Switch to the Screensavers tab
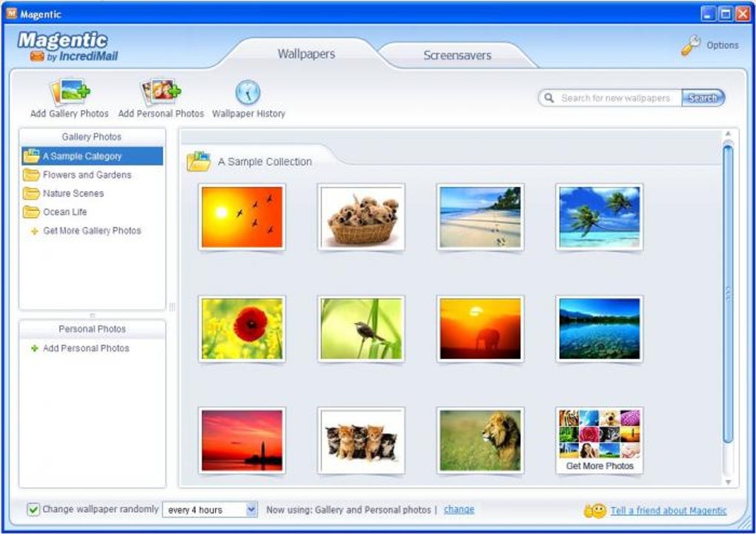The height and width of the screenshot is (534, 756). point(457,56)
